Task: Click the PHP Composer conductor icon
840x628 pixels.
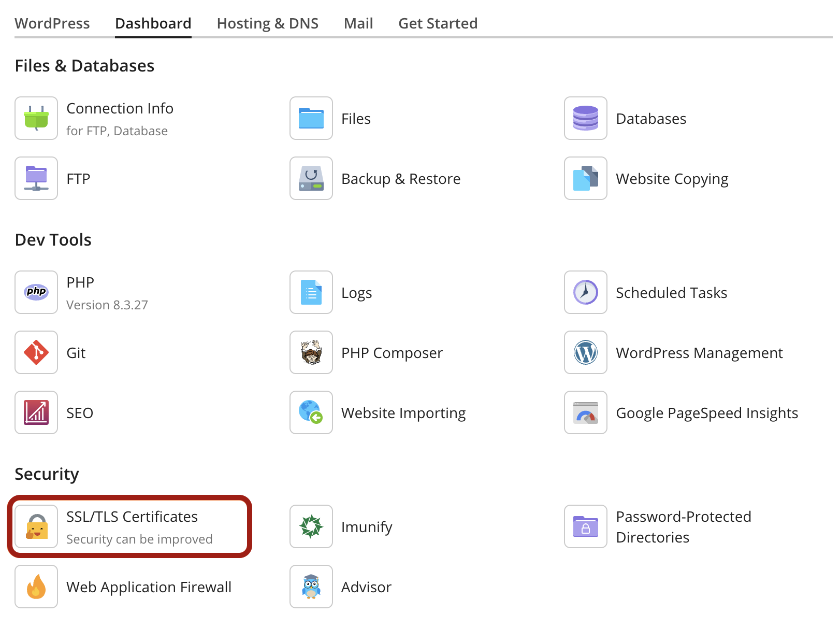Action: (311, 352)
